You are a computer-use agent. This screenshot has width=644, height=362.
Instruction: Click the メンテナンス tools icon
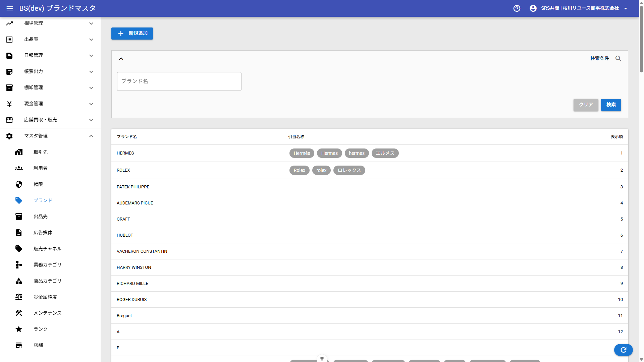(x=19, y=313)
